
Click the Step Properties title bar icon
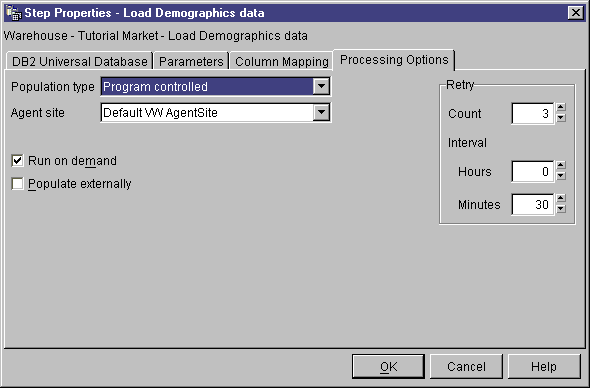click(x=14, y=13)
